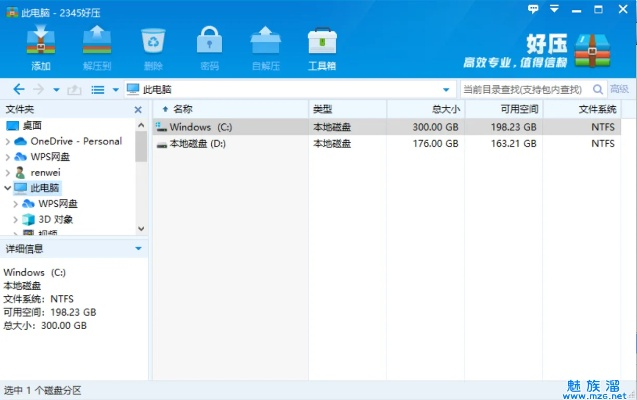Click the app icon in the title bar
This screenshot has width=637, height=400.
pyautogui.click(x=12, y=13)
